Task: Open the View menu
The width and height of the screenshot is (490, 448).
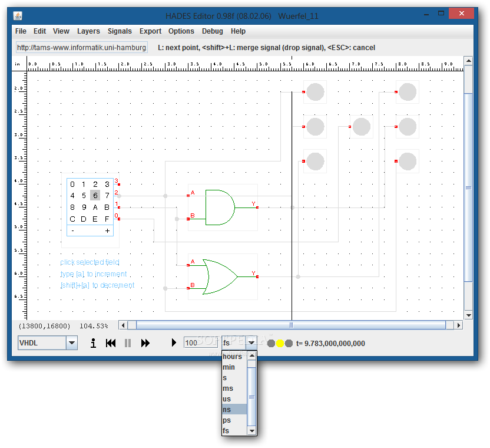Action: (61, 31)
